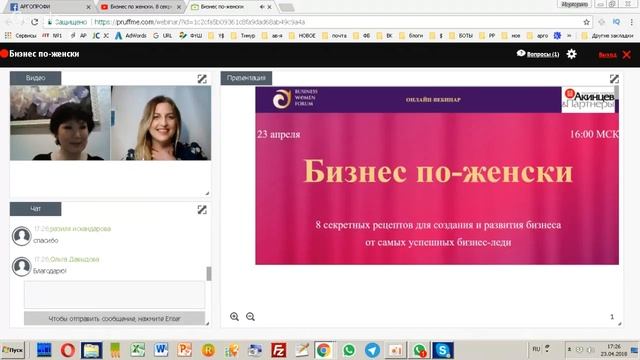
Task: Open Word from the taskbar
Action: (161, 350)
